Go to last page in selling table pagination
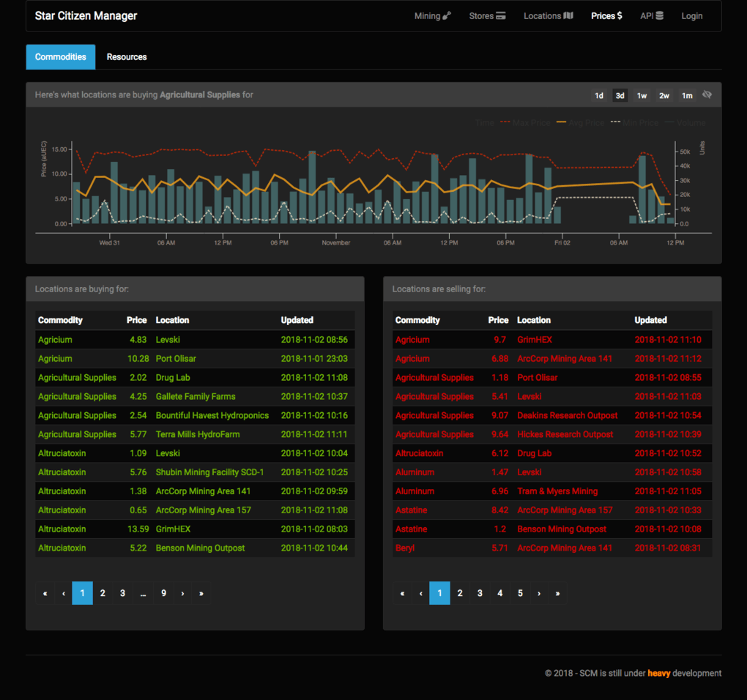Screen dimensions: 747x700 coord(557,593)
